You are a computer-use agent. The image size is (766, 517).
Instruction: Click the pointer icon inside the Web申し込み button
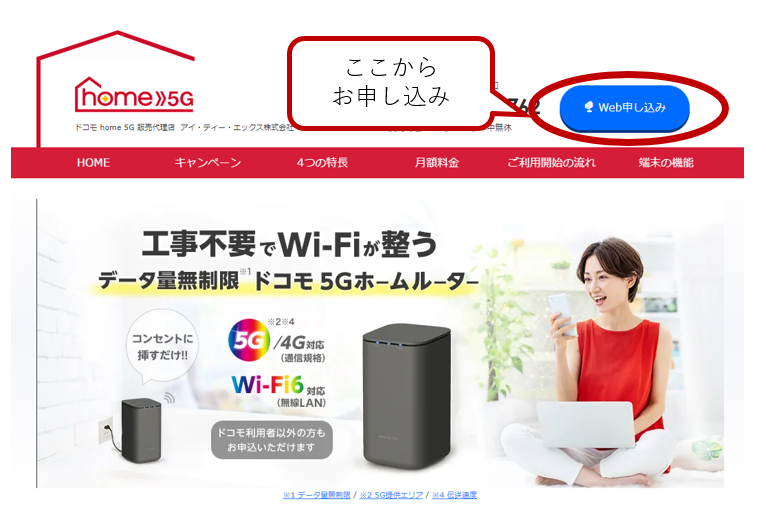pos(589,107)
